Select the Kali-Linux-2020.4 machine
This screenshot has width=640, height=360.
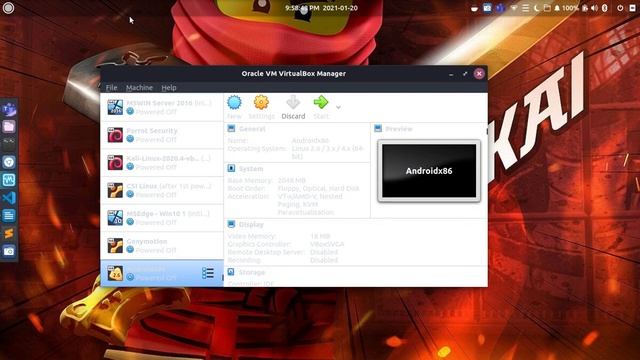point(162,163)
